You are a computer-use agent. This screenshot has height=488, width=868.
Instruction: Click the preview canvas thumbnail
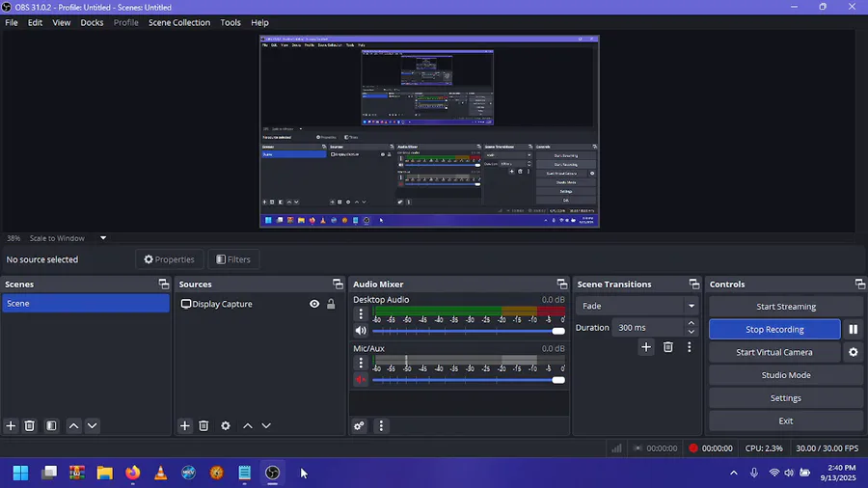tap(429, 132)
